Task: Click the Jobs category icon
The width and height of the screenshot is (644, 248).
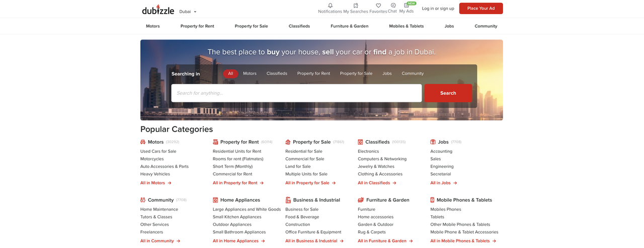Action: tap(433, 142)
